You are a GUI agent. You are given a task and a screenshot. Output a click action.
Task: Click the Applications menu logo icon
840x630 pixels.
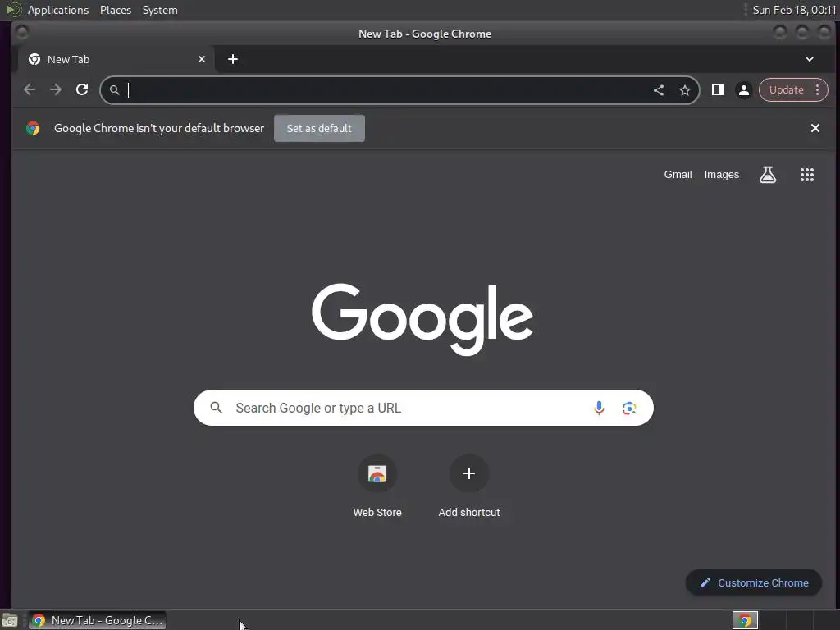point(13,10)
